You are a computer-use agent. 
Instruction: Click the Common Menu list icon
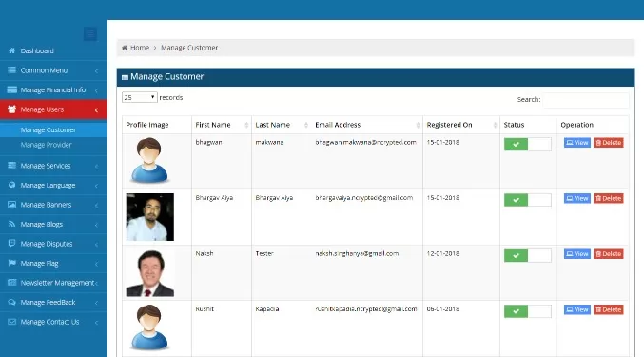click(12, 69)
